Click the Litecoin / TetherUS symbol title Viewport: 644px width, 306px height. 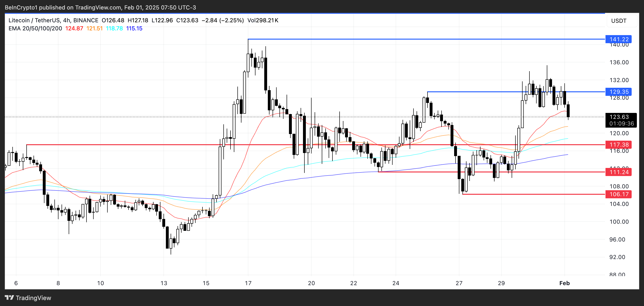[35, 20]
